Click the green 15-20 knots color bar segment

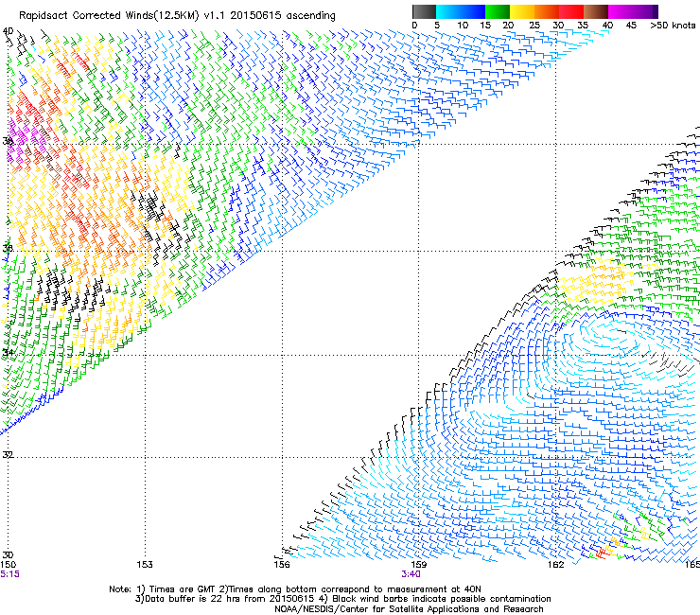498,11
